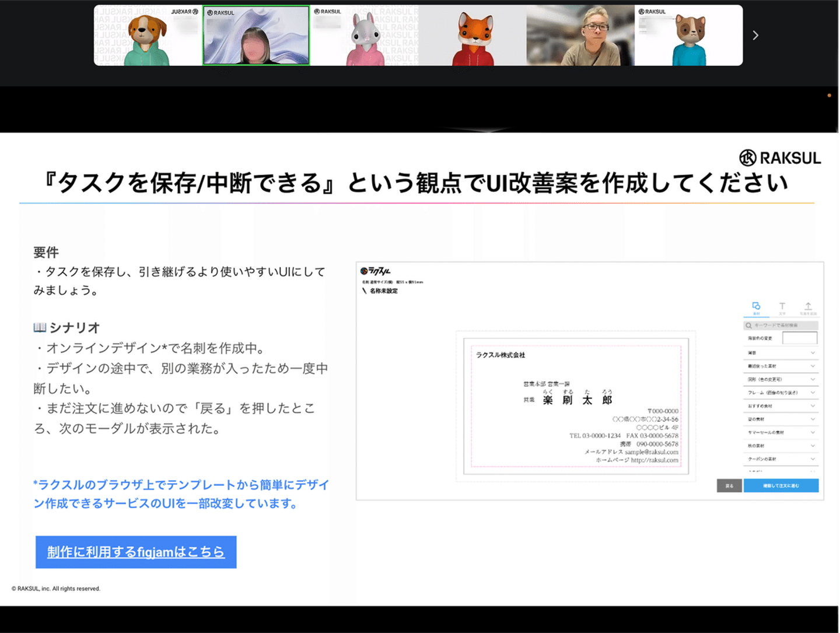
Task: Open the 背景色の変更 color box
Action: coord(799,338)
